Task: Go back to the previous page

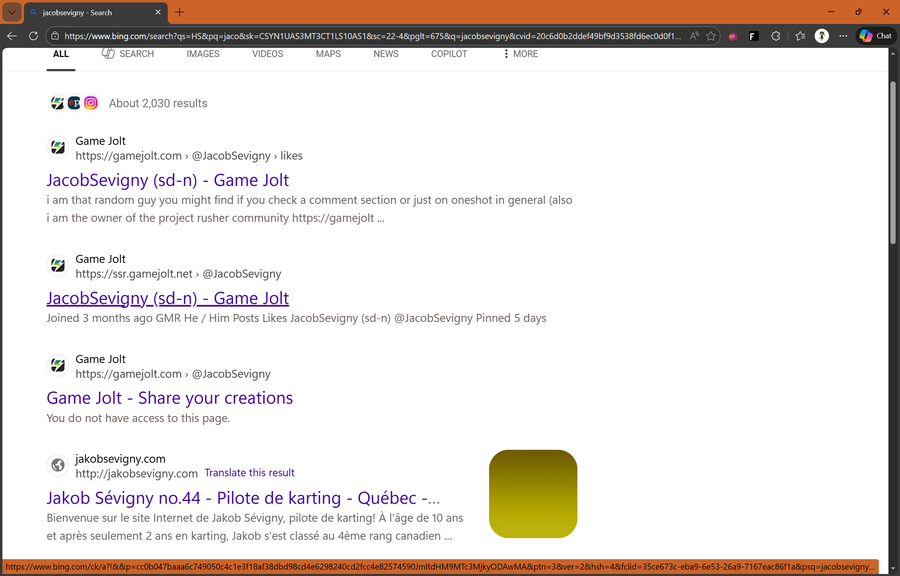Action: click(12, 36)
